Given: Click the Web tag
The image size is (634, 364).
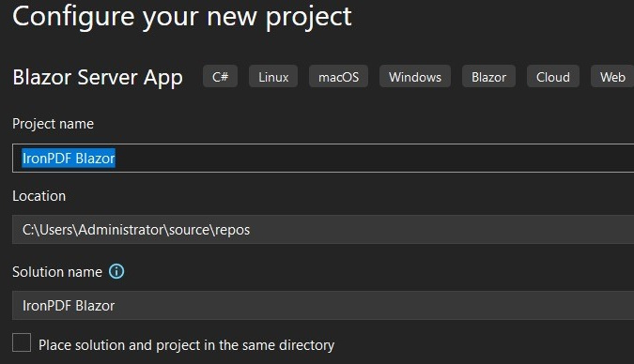Looking at the screenshot, I should click(612, 76).
